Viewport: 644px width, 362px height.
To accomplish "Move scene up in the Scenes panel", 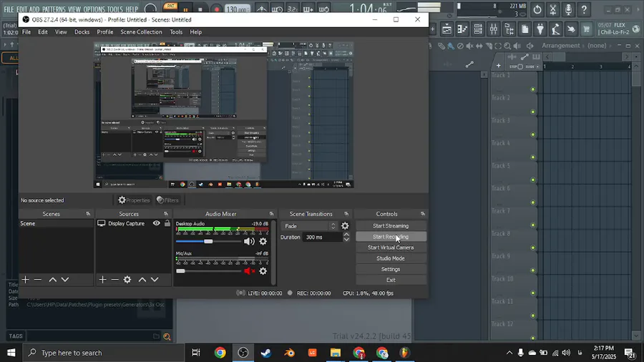I will click(52, 280).
